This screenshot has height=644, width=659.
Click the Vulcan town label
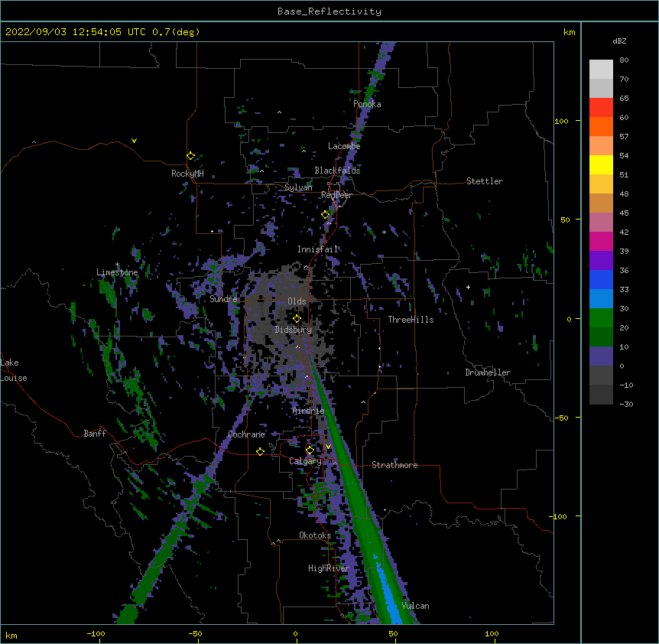pos(415,606)
